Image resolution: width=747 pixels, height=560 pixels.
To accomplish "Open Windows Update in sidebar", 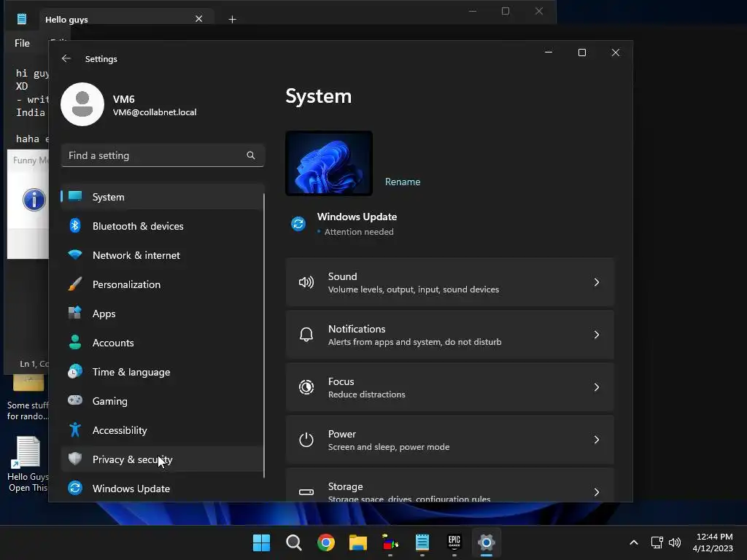I will pos(162,488).
